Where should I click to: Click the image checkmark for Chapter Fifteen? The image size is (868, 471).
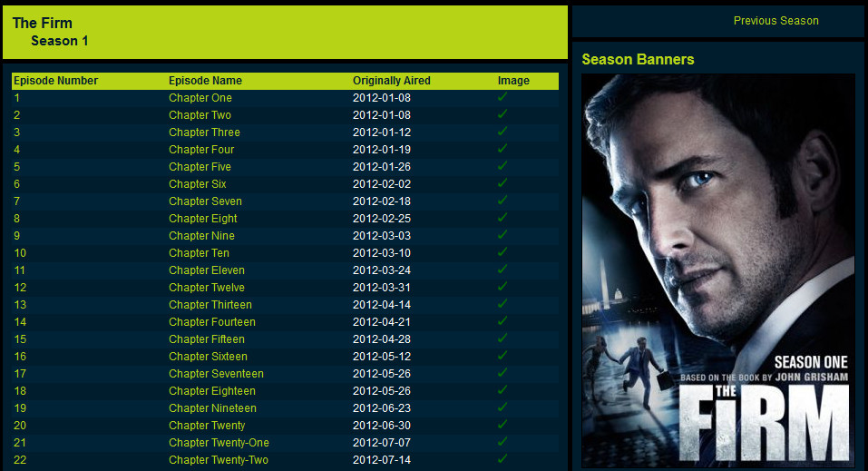pos(502,338)
